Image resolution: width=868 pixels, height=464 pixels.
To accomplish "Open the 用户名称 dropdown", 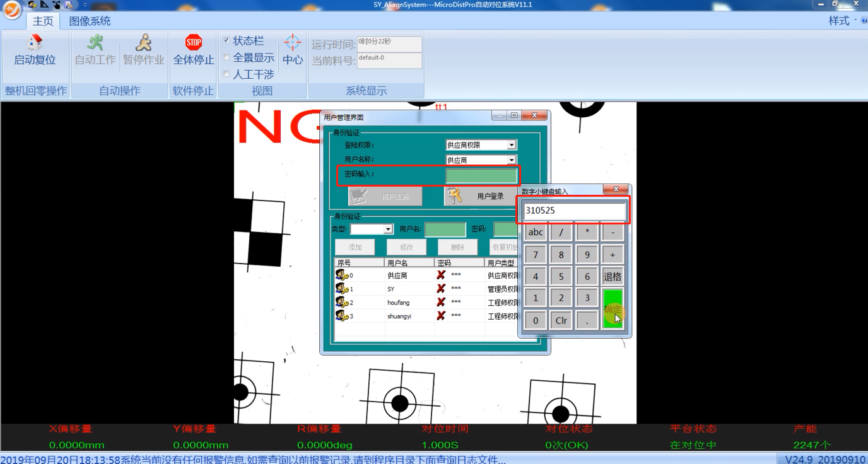I will [x=512, y=160].
